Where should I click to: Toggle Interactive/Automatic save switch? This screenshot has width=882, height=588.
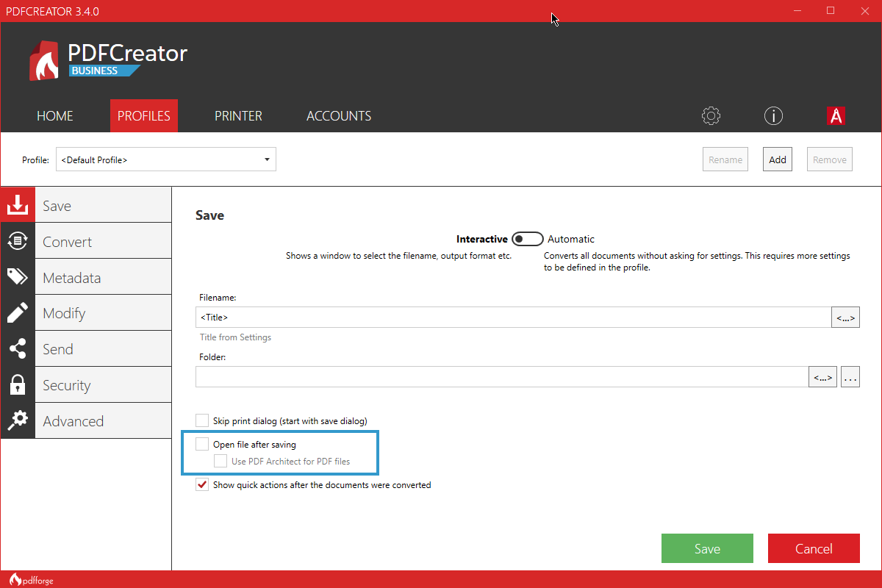tap(528, 239)
